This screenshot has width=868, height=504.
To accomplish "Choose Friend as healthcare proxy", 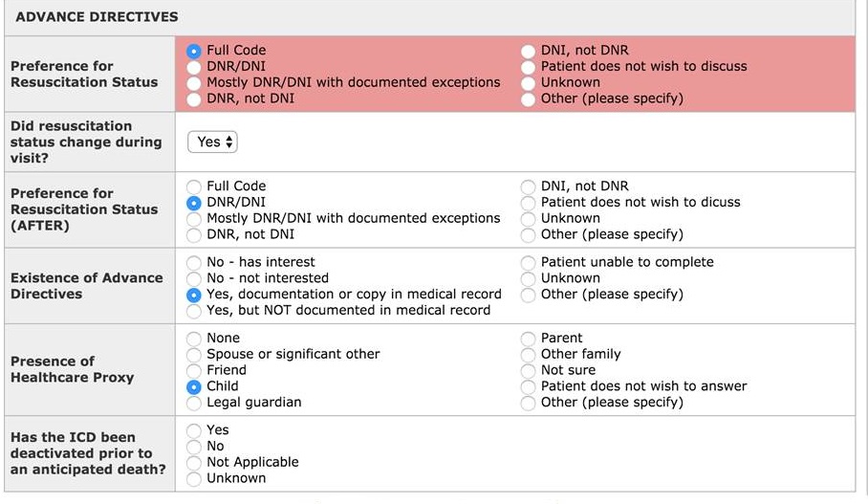I will [x=194, y=371].
